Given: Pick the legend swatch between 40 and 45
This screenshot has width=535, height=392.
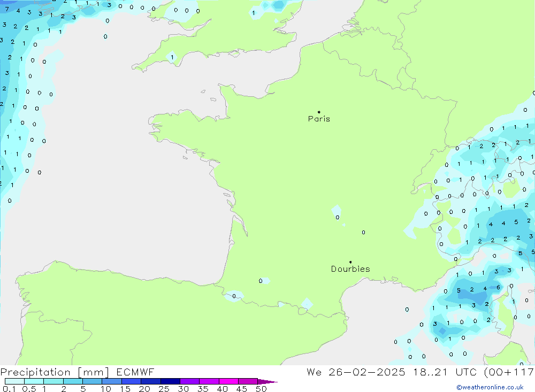Looking at the screenshot, I should click(x=228, y=381).
